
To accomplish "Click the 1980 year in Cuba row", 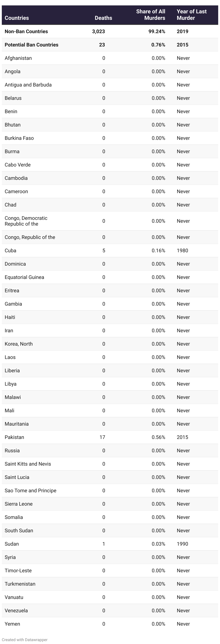I will click(182, 250).
